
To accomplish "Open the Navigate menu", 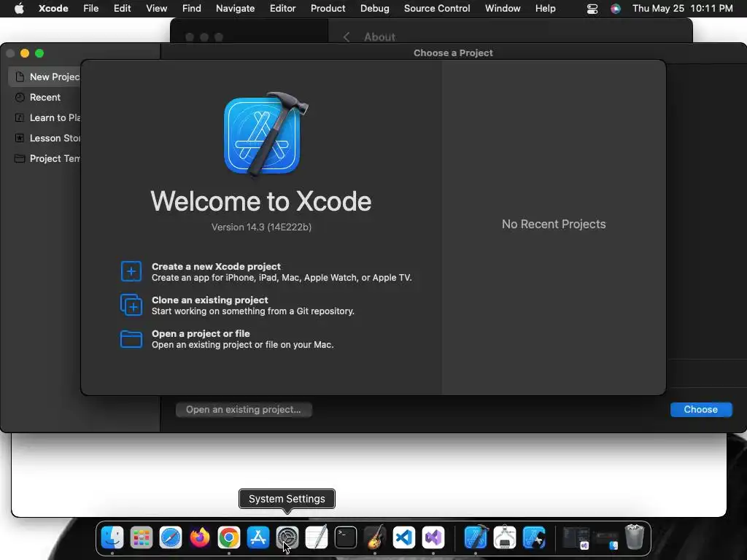I will tap(236, 8).
